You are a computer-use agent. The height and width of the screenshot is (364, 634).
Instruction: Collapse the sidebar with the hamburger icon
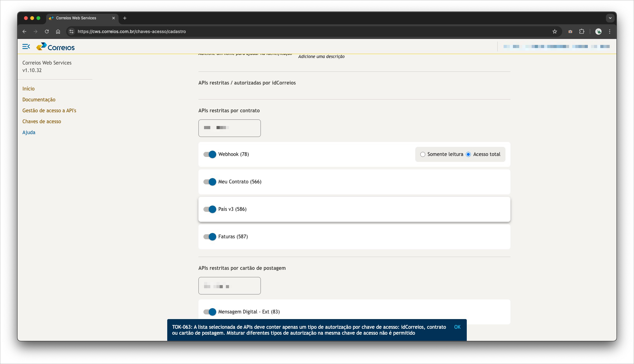pos(26,46)
